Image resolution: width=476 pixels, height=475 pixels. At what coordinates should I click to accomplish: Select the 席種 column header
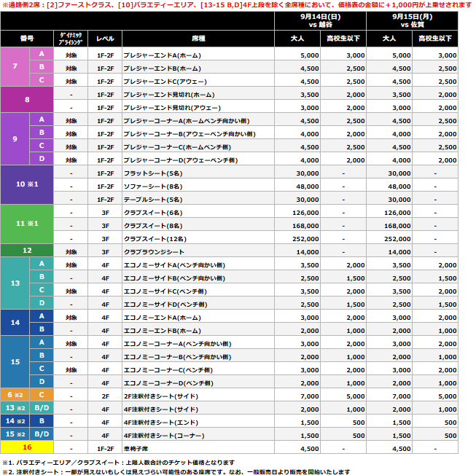(197, 38)
